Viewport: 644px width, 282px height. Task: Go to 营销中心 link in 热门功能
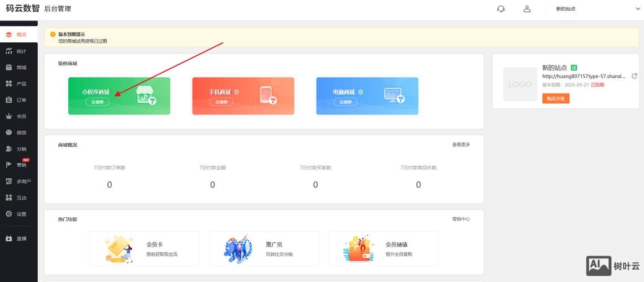click(x=460, y=219)
